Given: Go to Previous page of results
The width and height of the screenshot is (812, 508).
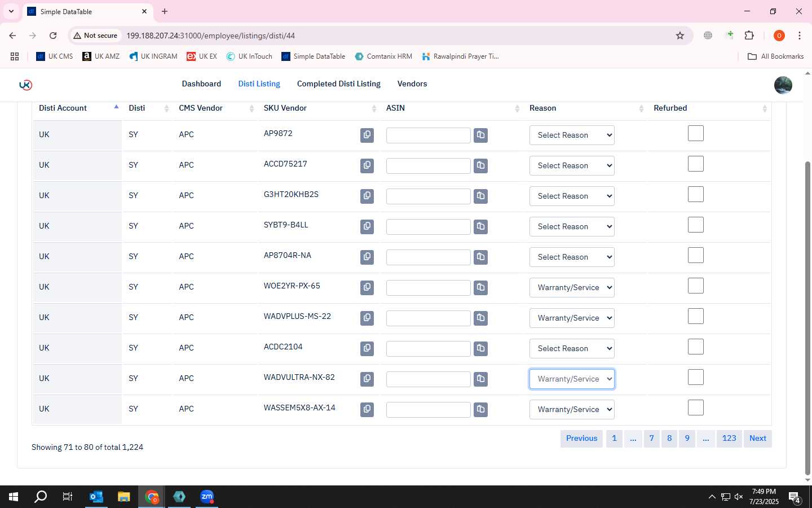Looking at the screenshot, I should coord(581,439).
